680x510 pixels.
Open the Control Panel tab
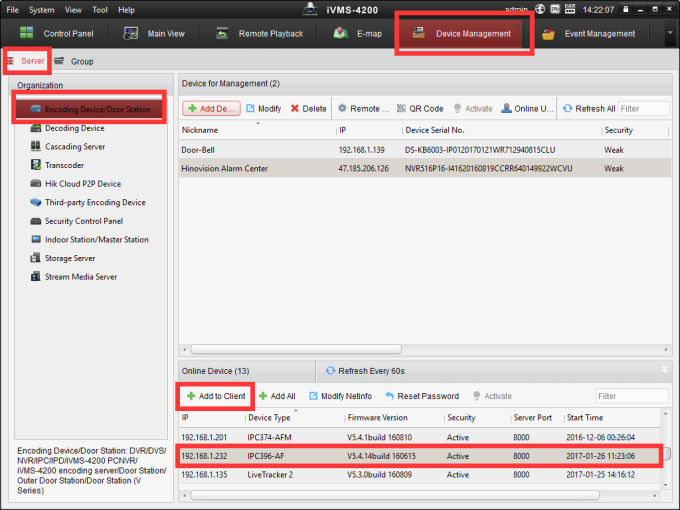pos(56,33)
